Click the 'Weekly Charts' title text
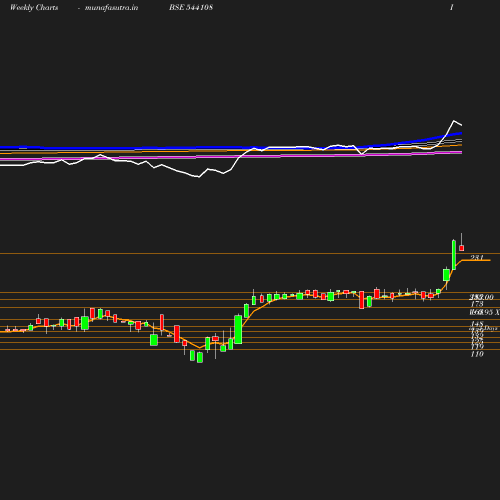The height and width of the screenshot is (500, 500). point(34,7)
